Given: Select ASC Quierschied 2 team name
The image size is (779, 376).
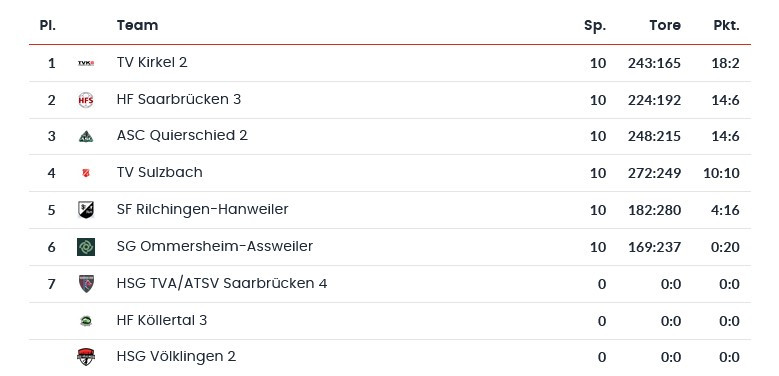Looking at the screenshot, I should [x=182, y=135].
